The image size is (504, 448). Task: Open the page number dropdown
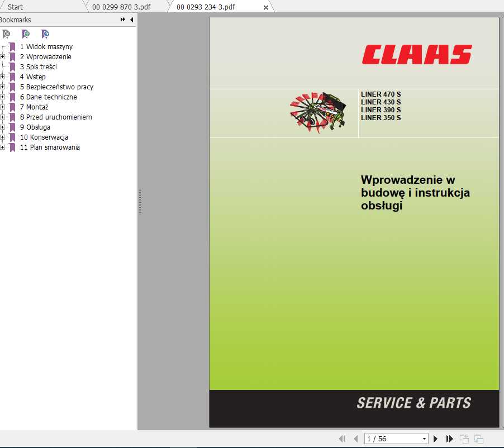pos(423,439)
